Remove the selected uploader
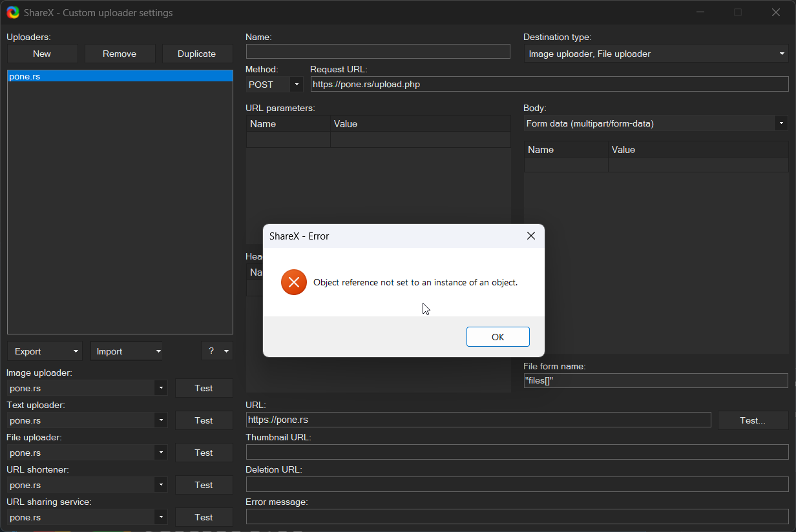Screen dimensions: 796x532 coord(120,54)
